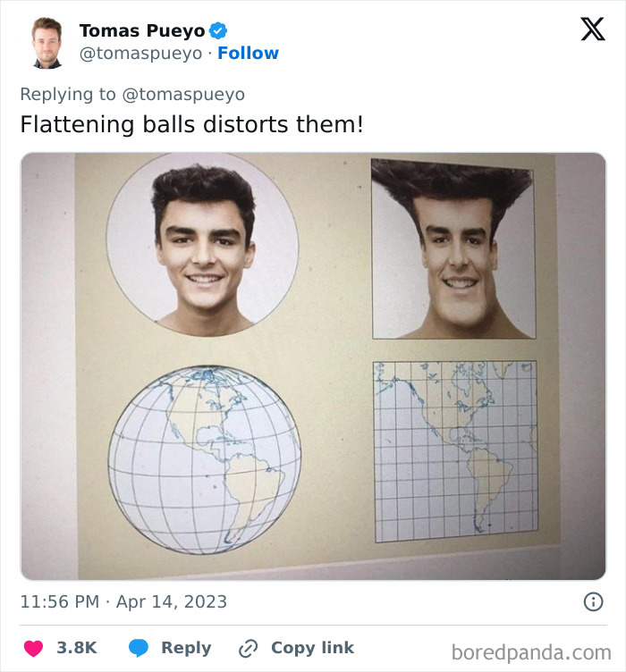
Task: Click the tweet text about flattening balls
Action: coord(191,124)
